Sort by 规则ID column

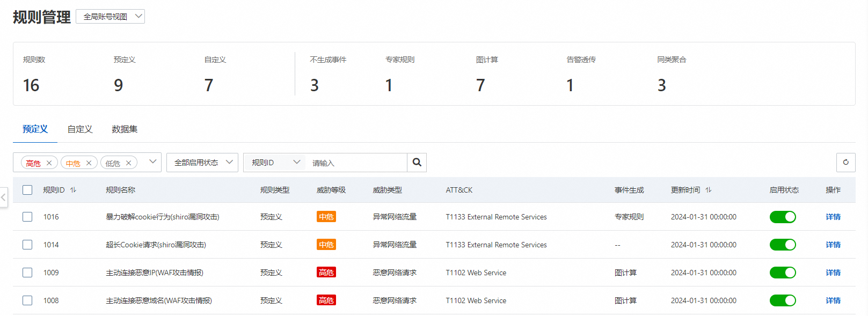tap(73, 190)
